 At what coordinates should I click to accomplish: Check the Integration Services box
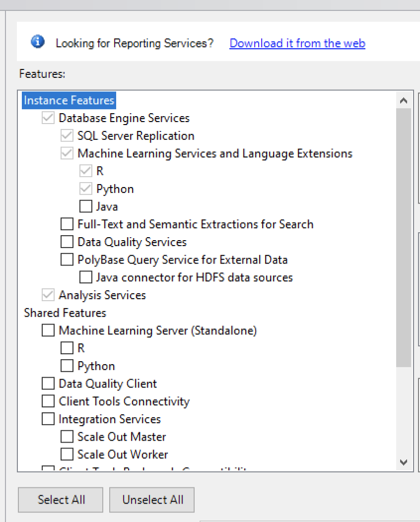48,419
